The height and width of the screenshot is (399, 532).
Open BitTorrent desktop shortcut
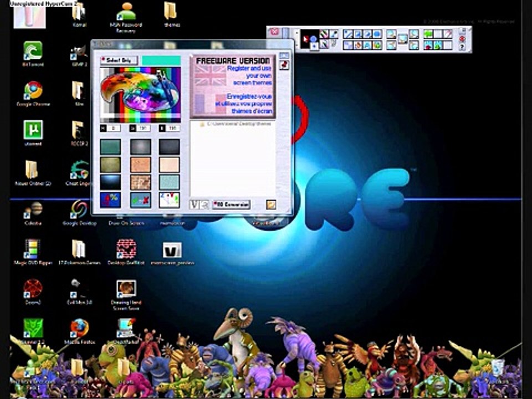[x=33, y=54]
